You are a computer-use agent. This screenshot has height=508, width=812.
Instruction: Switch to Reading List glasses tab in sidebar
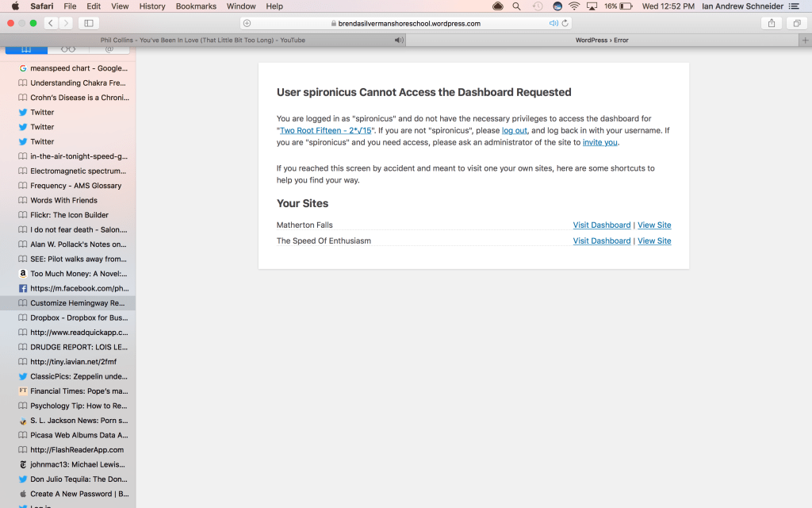[x=68, y=49]
